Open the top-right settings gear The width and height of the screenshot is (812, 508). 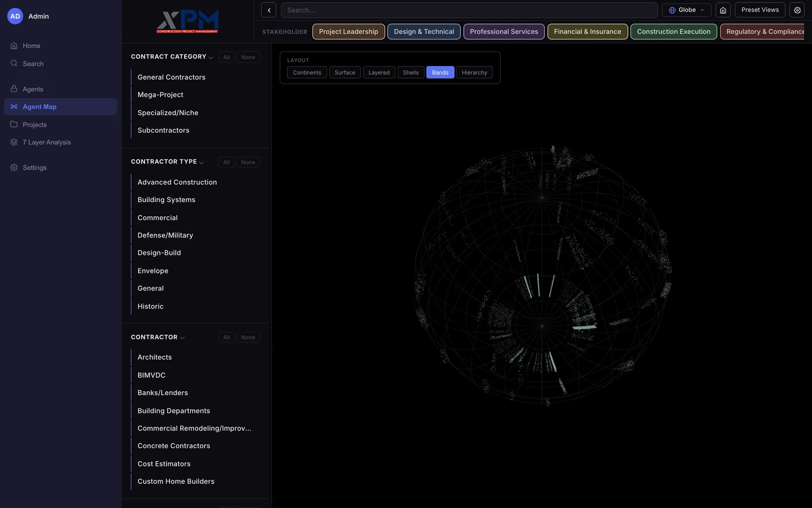pos(797,10)
